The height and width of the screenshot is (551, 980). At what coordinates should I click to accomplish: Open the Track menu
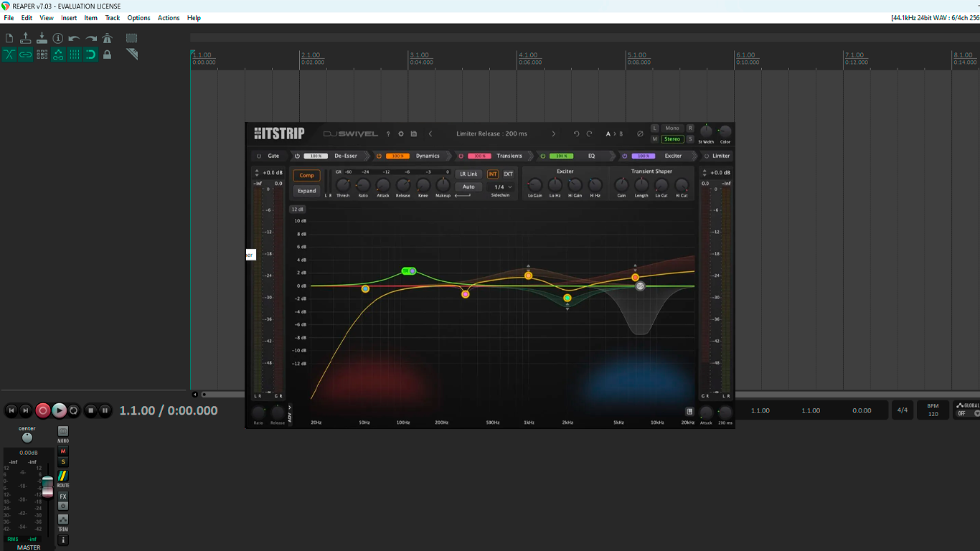[x=113, y=18]
